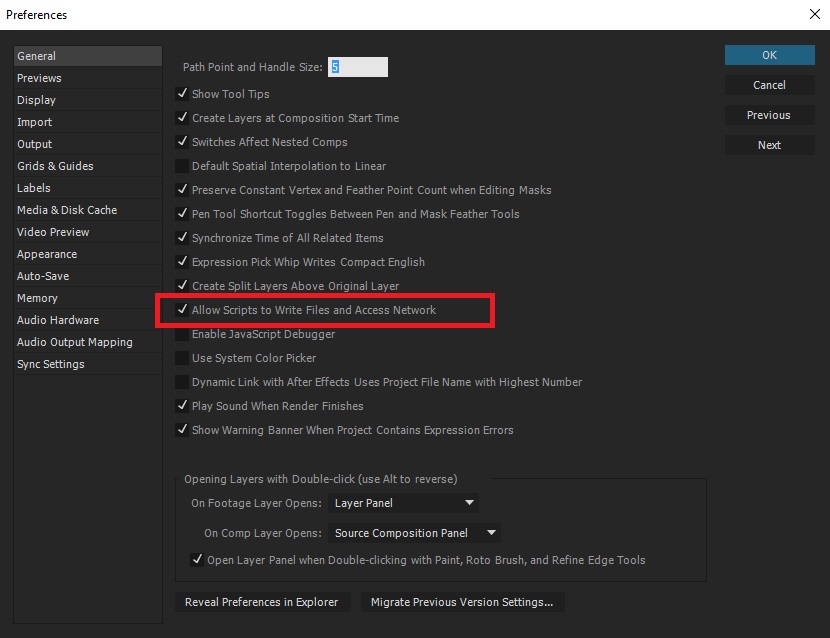Open Audio Hardware preferences
This screenshot has width=830, height=638.
tap(88, 320)
